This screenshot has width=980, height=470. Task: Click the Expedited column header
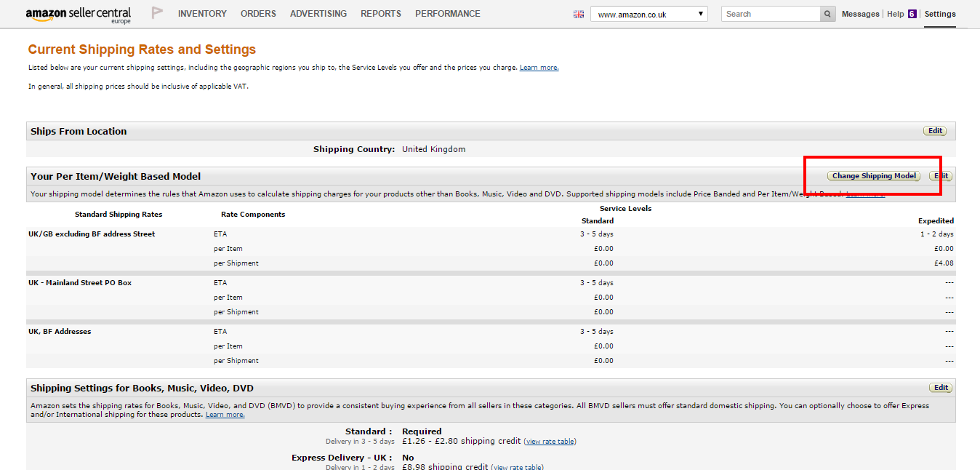(x=936, y=221)
